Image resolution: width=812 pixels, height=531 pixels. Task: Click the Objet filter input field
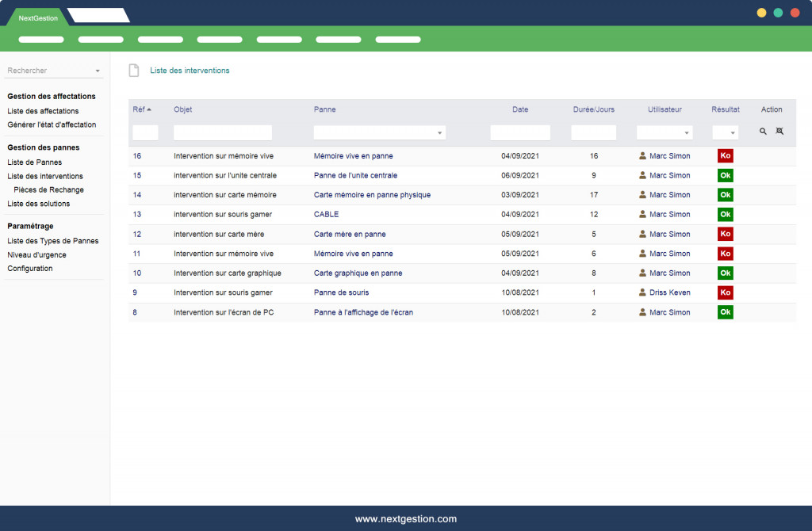pyautogui.click(x=223, y=133)
